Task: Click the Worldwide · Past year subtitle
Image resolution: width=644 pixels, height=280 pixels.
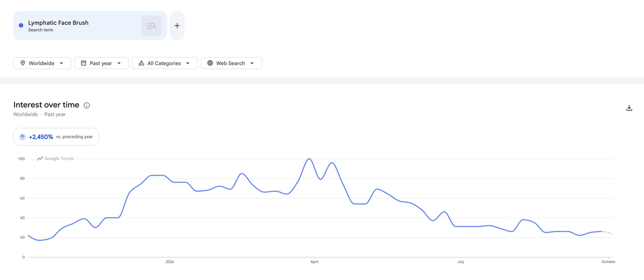Action: [x=40, y=114]
